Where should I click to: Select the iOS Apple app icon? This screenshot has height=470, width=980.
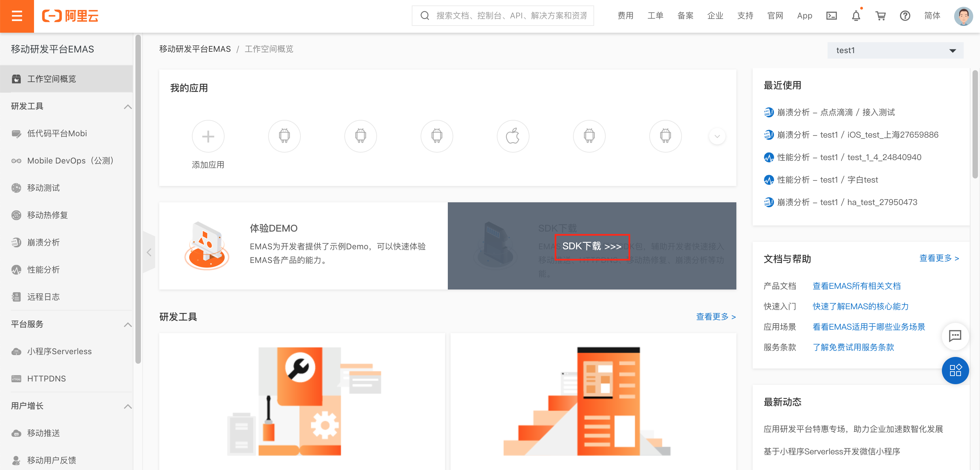coord(512,136)
